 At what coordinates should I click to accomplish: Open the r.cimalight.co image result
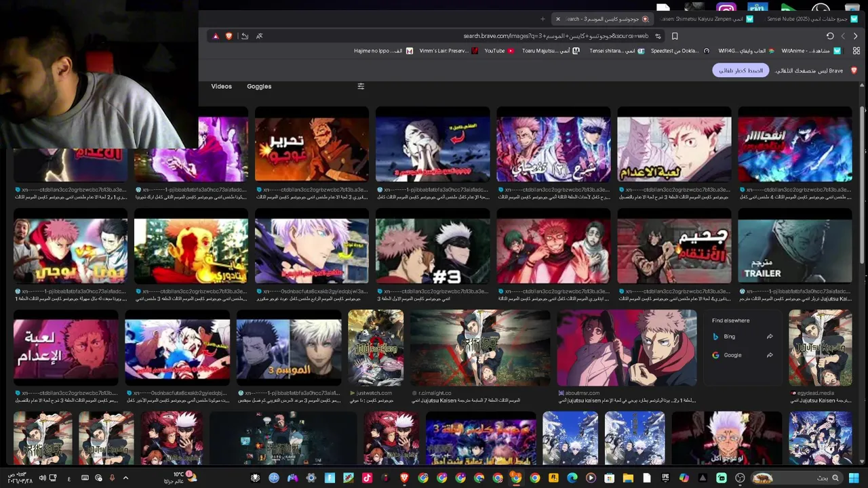(480, 348)
